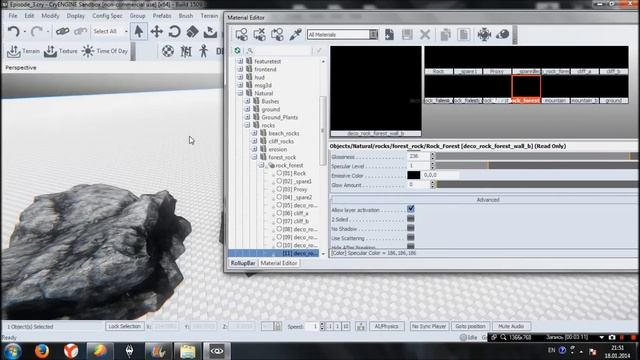Viewport: 640px width, 360px height.
Task: Expand the featuretest folder
Action: click(240, 61)
